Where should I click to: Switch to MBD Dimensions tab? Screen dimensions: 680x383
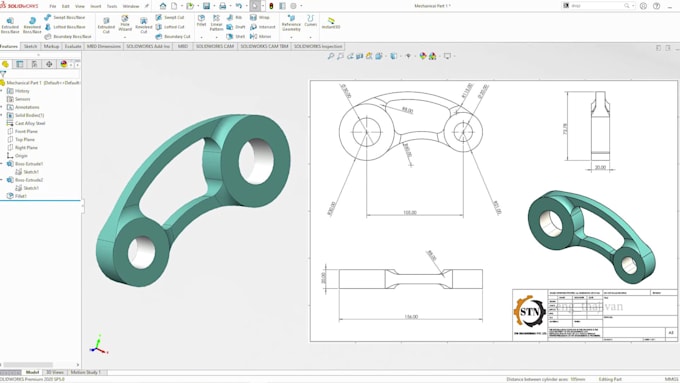click(x=104, y=46)
